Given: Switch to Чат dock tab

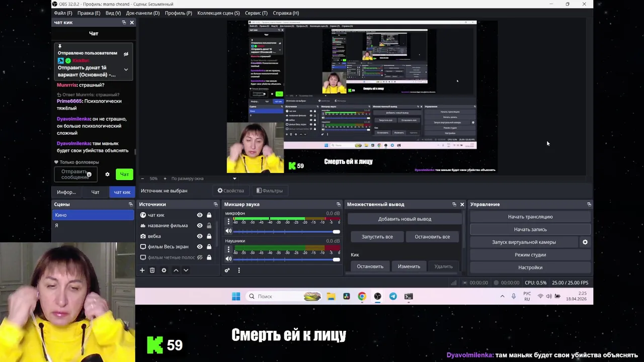Looking at the screenshot, I should [95, 192].
